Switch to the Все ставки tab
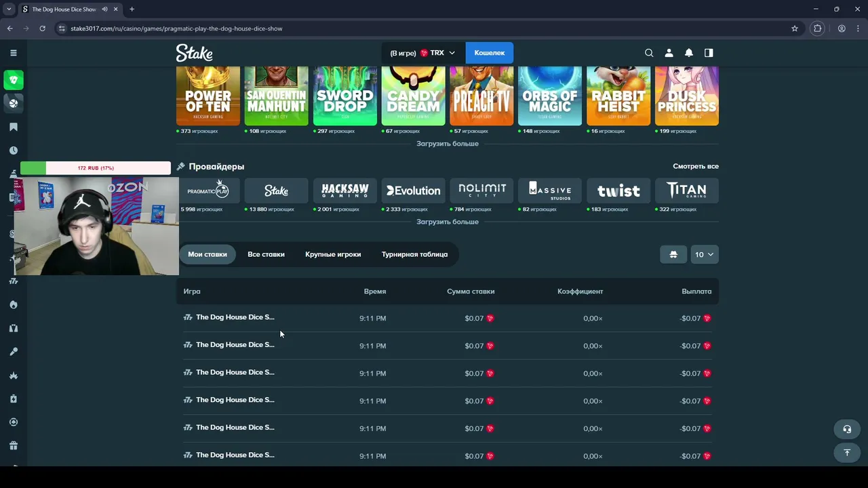Image resolution: width=868 pixels, height=488 pixels. [266, 254]
